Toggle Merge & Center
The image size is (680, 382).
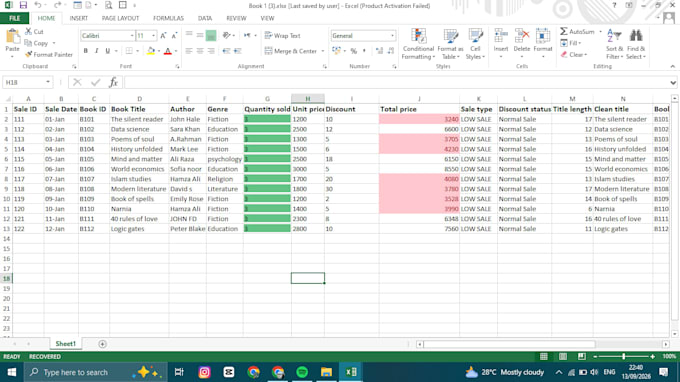click(x=291, y=51)
